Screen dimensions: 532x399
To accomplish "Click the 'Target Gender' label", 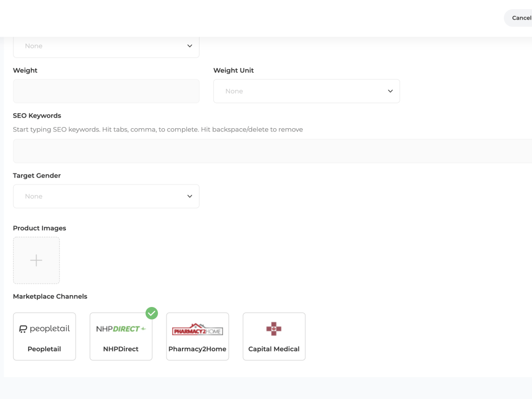I will click(x=37, y=176).
